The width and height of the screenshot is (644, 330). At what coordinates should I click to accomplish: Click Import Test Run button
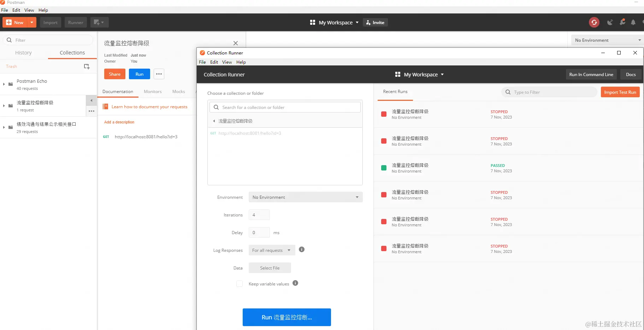620,92
